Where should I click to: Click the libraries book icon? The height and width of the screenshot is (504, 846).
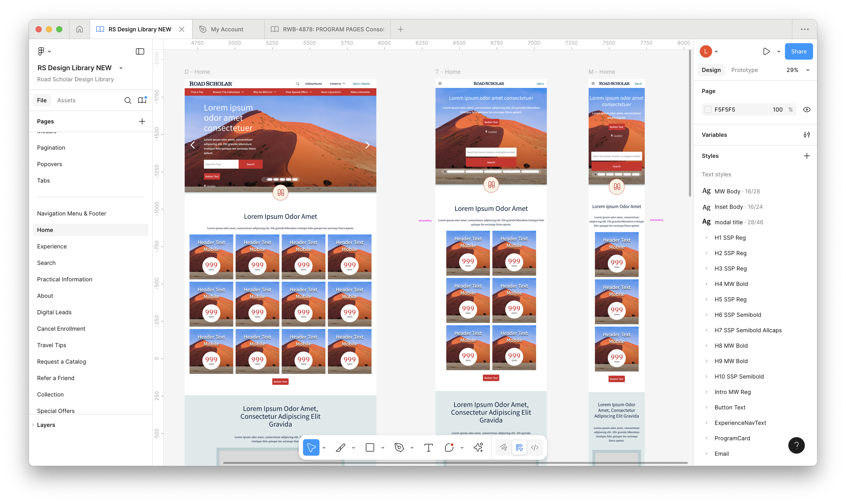[x=142, y=100]
